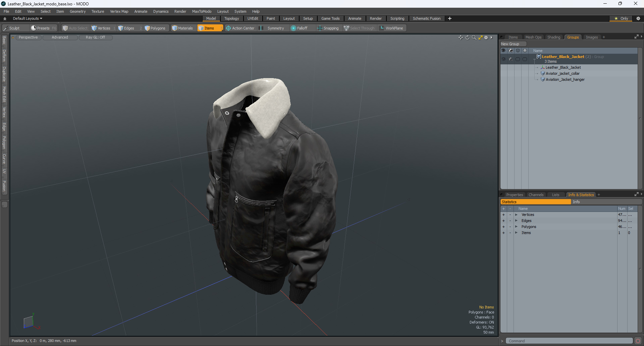This screenshot has width=644, height=346.
Task: Select Aviation_Jacket_hanger item in Groups tree
Action: point(565,79)
